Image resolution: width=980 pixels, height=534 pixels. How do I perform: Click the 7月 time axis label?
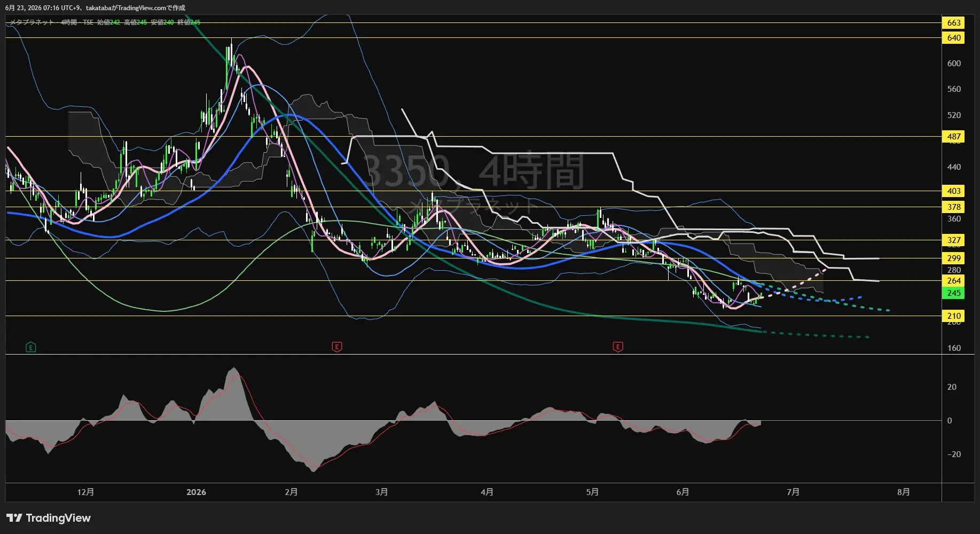click(x=793, y=492)
